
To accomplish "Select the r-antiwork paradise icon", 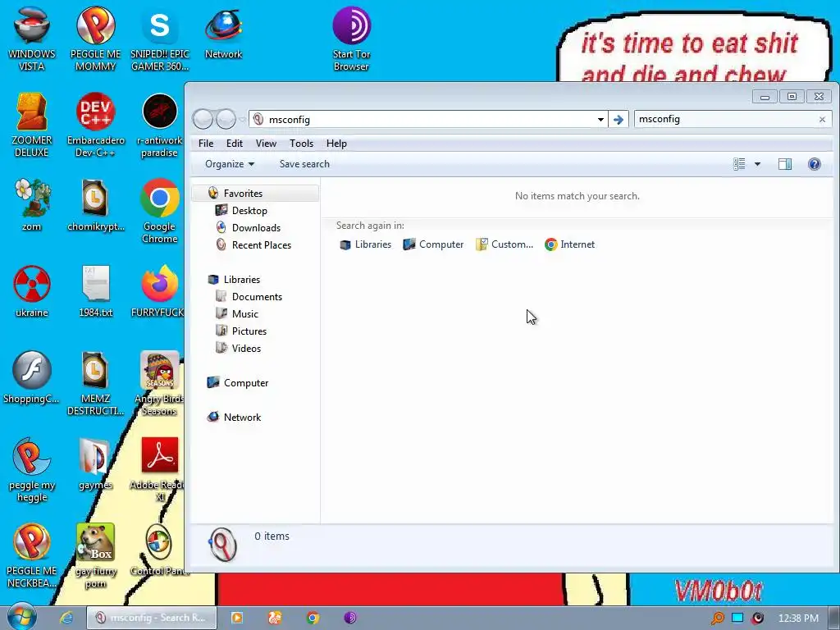I will point(160,125).
